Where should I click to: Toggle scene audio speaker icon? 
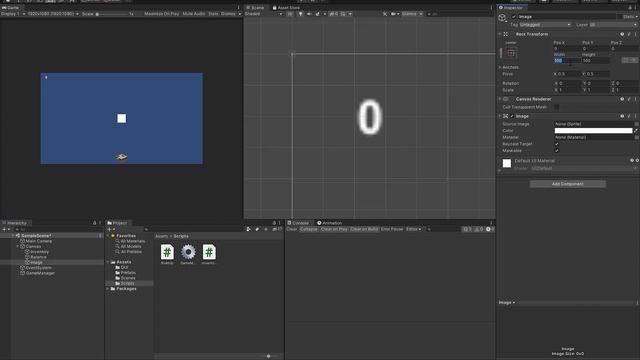pos(309,14)
